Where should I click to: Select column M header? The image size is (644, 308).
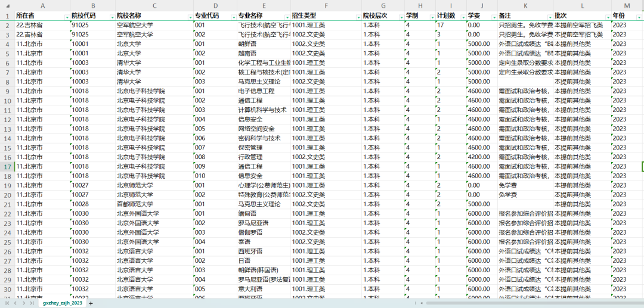(x=627, y=5)
